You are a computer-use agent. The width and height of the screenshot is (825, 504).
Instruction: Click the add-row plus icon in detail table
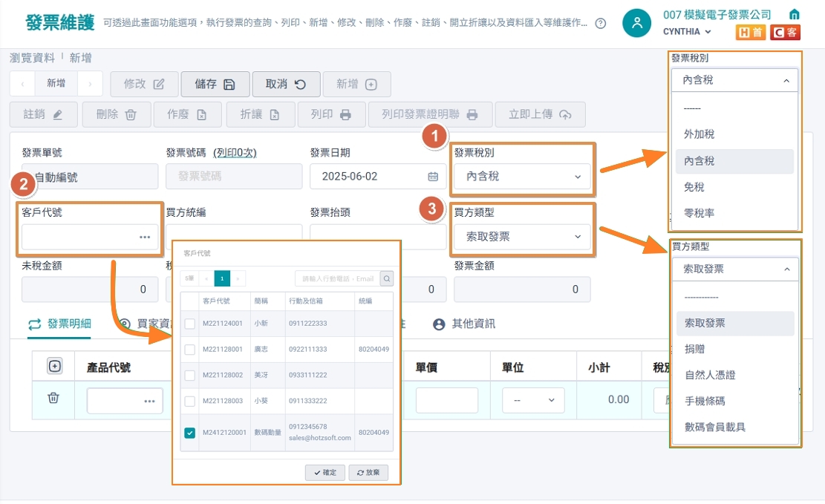tap(55, 366)
